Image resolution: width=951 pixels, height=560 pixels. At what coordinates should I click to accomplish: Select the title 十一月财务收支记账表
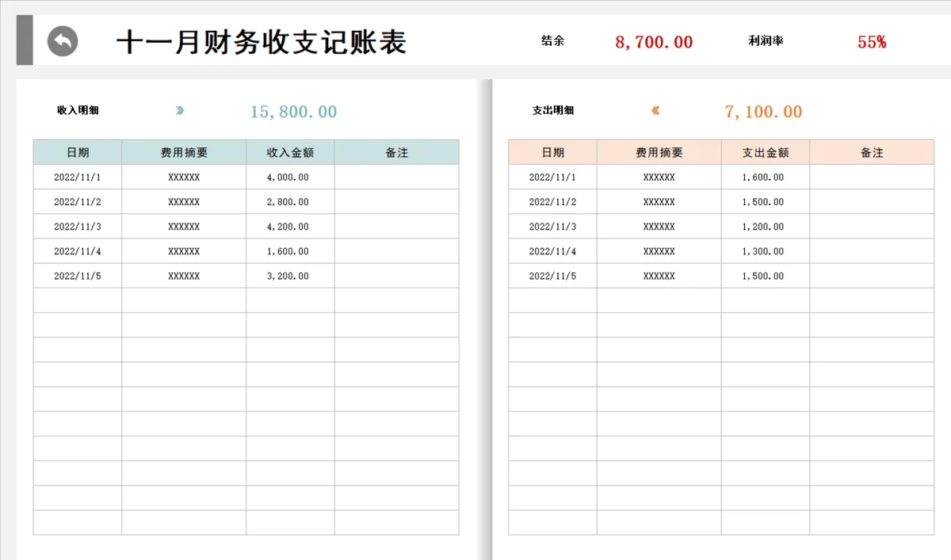click(262, 41)
